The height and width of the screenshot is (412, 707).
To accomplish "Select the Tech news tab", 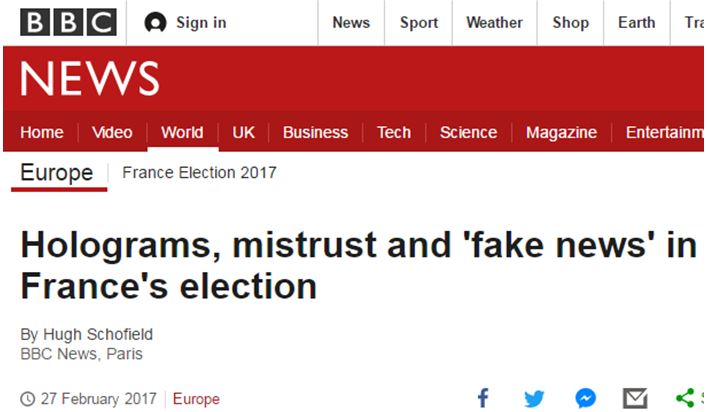I will (x=394, y=132).
